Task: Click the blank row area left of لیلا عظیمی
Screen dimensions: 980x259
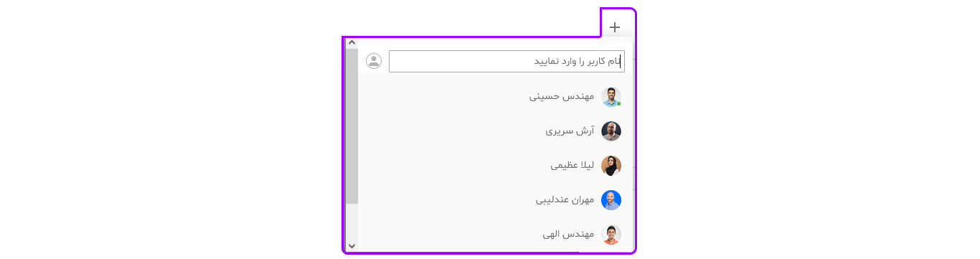Action: click(x=453, y=166)
